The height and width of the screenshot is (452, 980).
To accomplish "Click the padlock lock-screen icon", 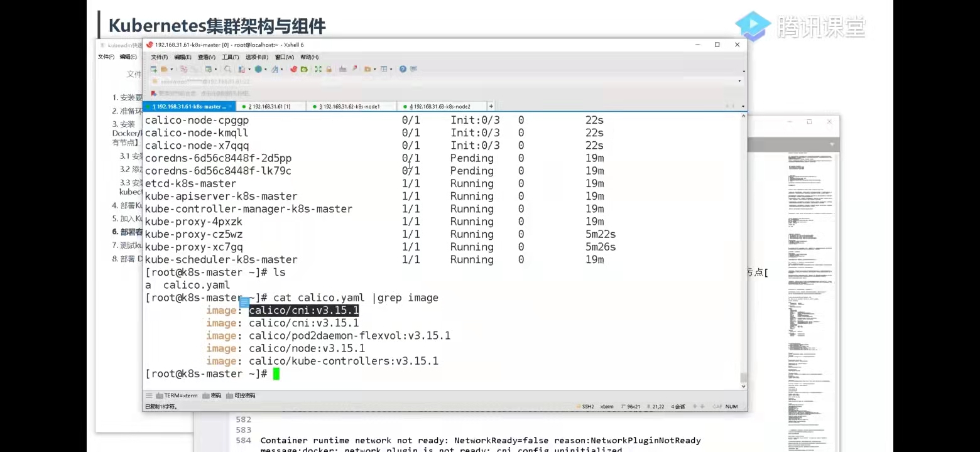I will [x=329, y=69].
